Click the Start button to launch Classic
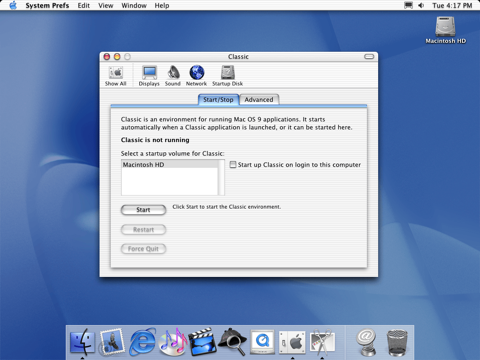Image resolution: width=480 pixels, height=360 pixels. click(143, 210)
